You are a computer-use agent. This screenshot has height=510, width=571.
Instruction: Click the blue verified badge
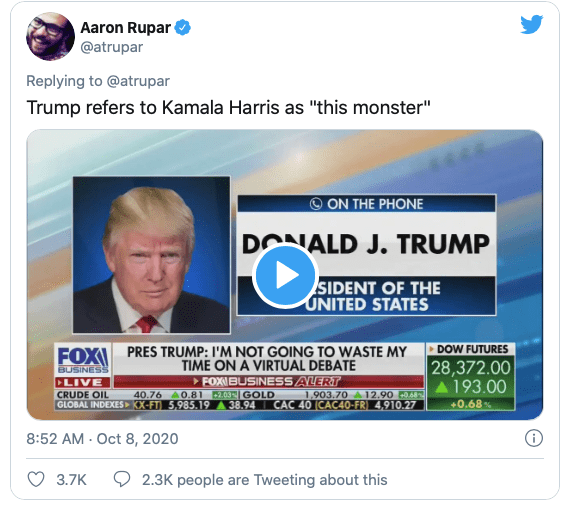[182, 28]
